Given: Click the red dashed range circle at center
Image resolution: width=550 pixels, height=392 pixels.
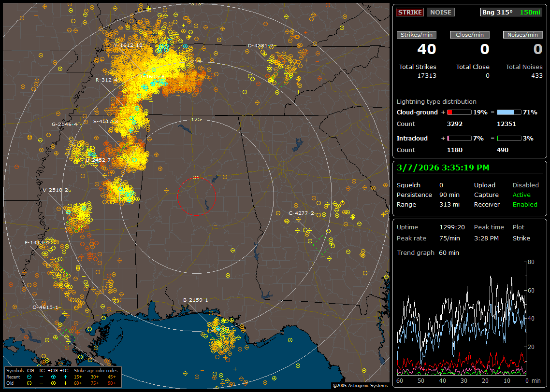Looking at the screenshot, I should point(196,196).
